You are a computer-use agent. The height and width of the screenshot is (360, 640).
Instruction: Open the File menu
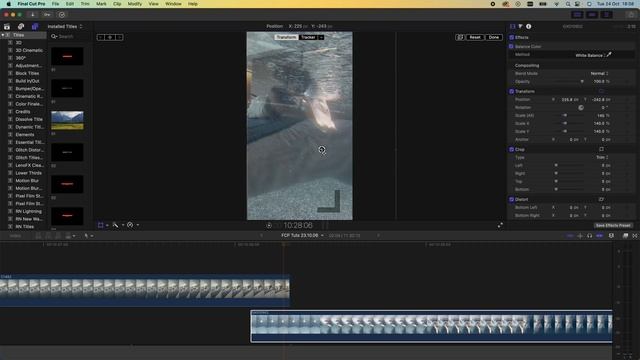[55, 4]
